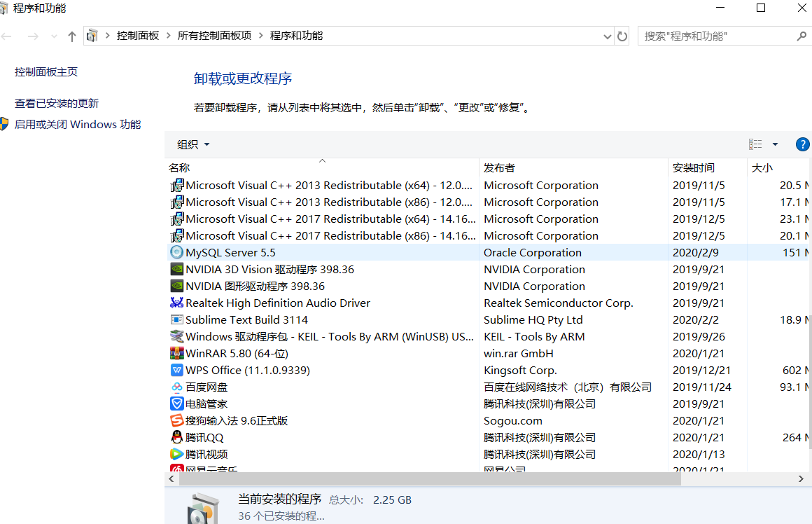This screenshot has width=812, height=524.
Task: Select Realtek High Definition Audio Driver entry
Action: pyautogui.click(x=278, y=303)
